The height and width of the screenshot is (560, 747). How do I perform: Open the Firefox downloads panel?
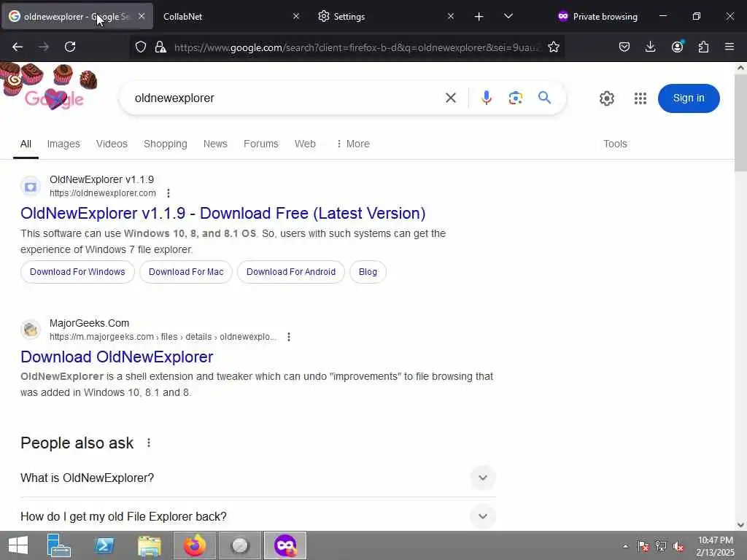pyautogui.click(x=650, y=47)
